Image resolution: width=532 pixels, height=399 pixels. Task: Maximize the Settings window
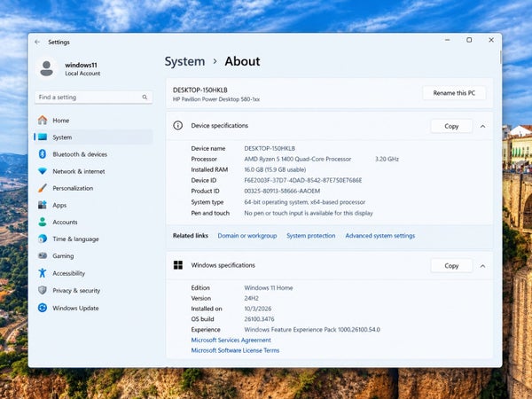click(x=469, y=40)
